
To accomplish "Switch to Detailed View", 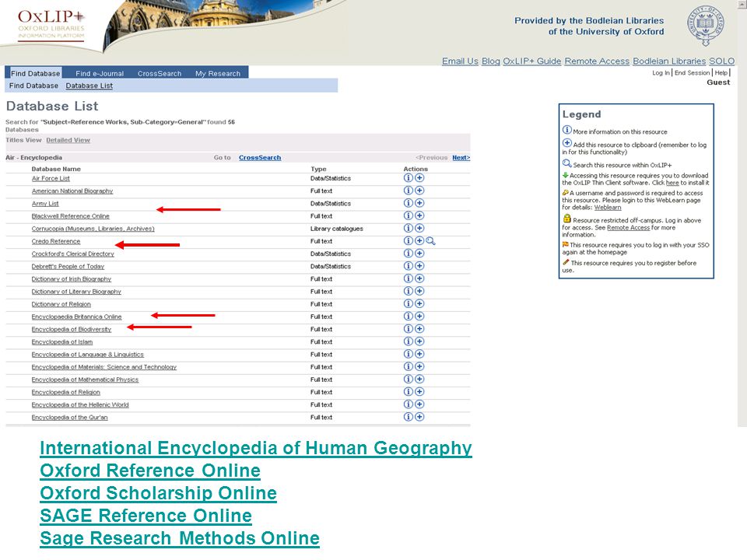I will pos(68,140).
